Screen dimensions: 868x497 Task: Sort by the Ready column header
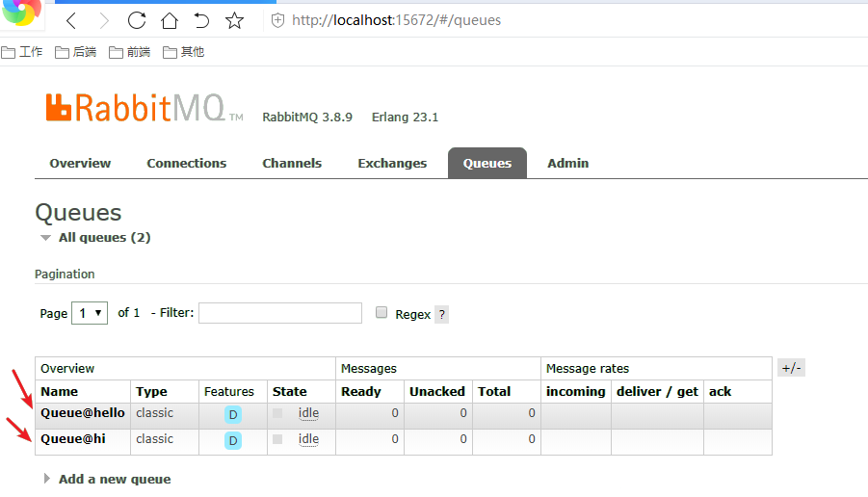coord(361,392)
